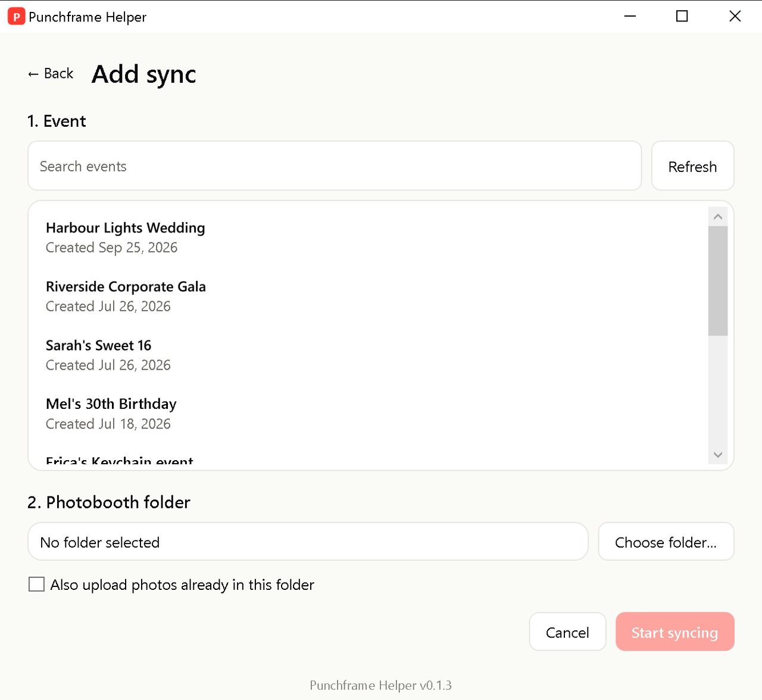Screen dimensions: 762x700
Task: Click the No folder selected field
Action: [x=308, y=542]
